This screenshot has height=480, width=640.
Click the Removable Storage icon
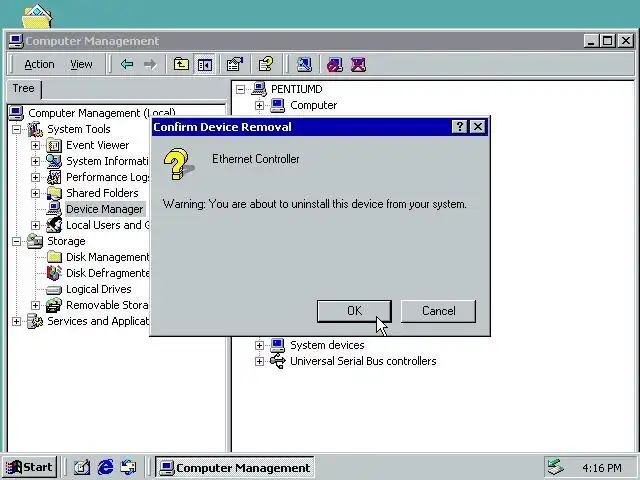click(x=54, y=305)
